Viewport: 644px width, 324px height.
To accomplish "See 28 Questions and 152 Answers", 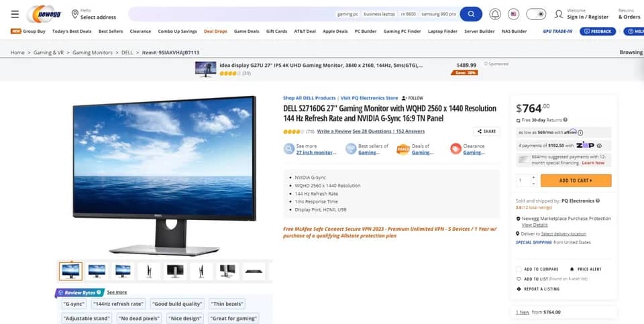I will pyautogui.click(x=388, y=131).
